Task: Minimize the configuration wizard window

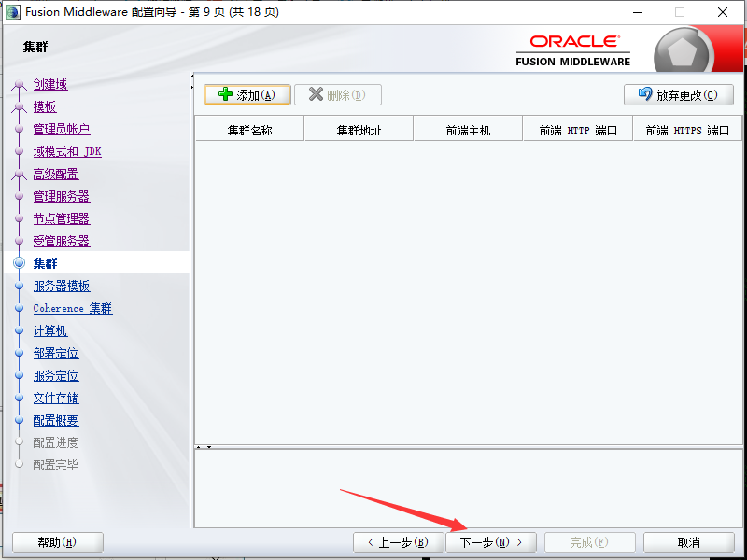Action: (639, 12)
